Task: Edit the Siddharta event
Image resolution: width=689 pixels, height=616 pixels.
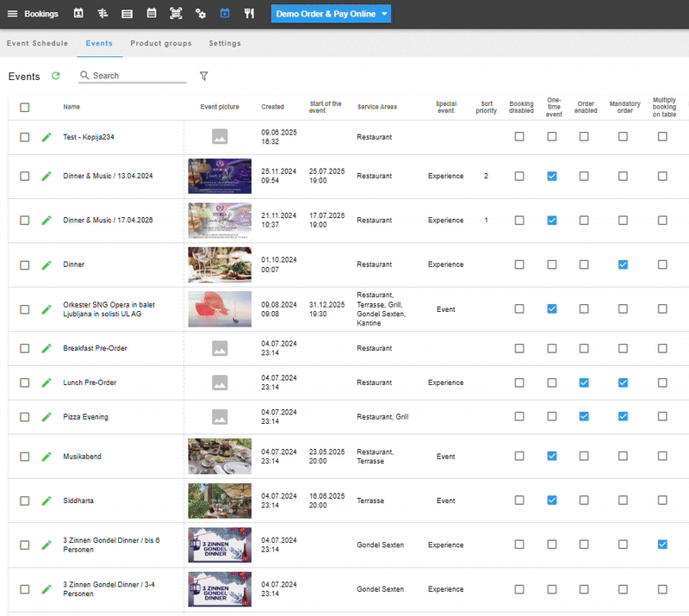Action: click(47, 501)
